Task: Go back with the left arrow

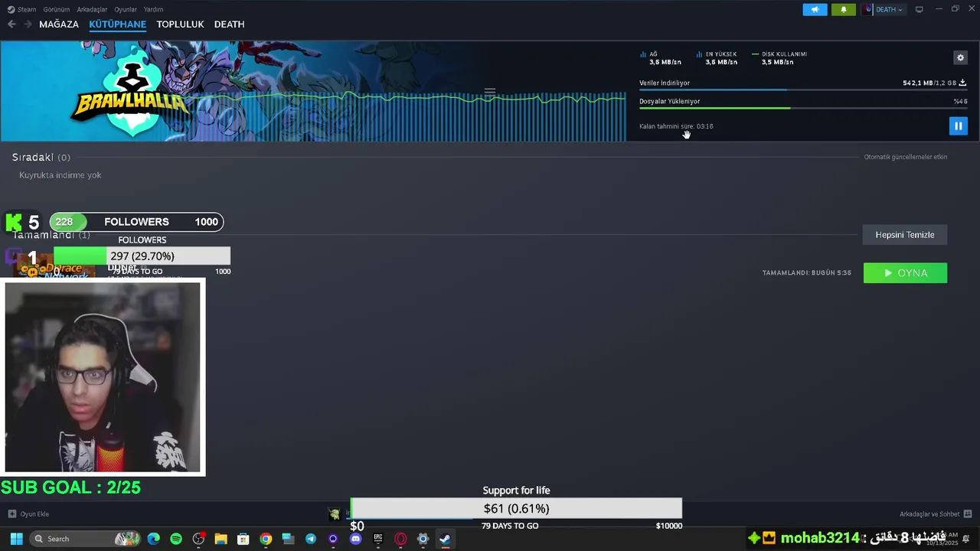Action: point(11,24)
